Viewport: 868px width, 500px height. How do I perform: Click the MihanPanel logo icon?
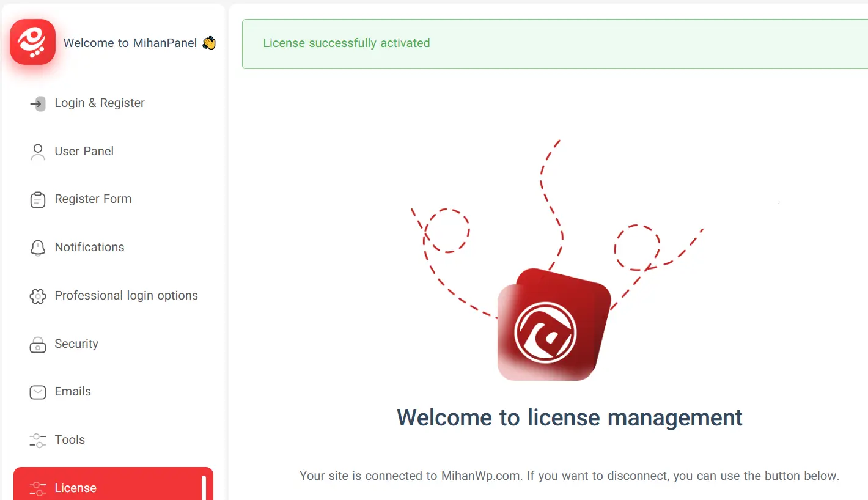pyautogui.click(x=32, y=42)
